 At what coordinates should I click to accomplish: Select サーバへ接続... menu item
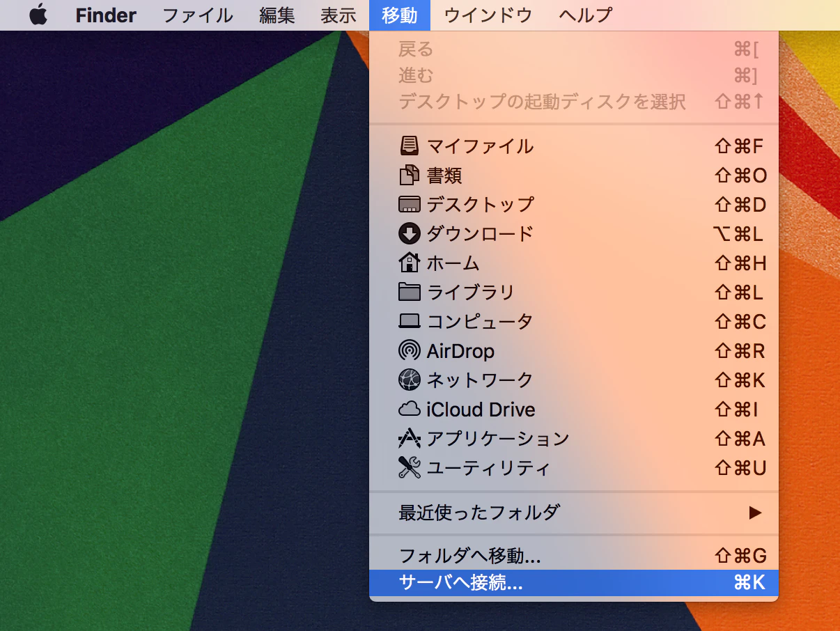coord(574,583)
